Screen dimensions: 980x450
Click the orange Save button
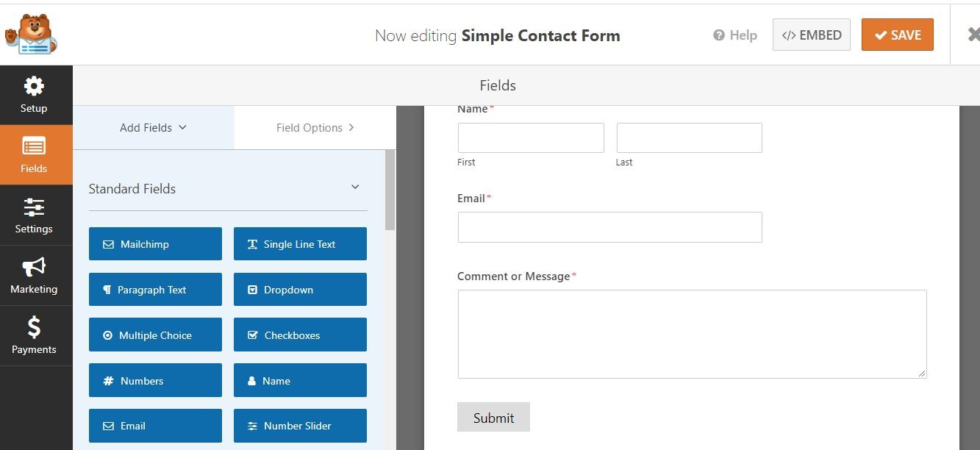point(897,35)
